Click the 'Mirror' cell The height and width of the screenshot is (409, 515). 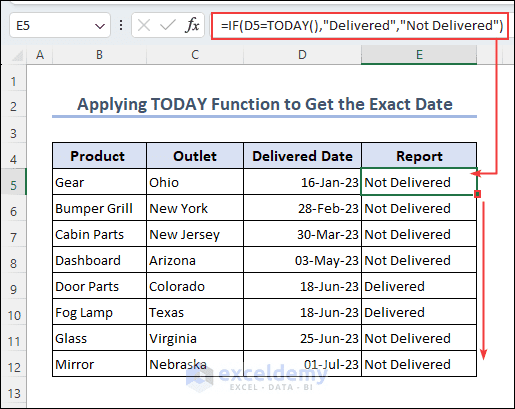(99, 364)
